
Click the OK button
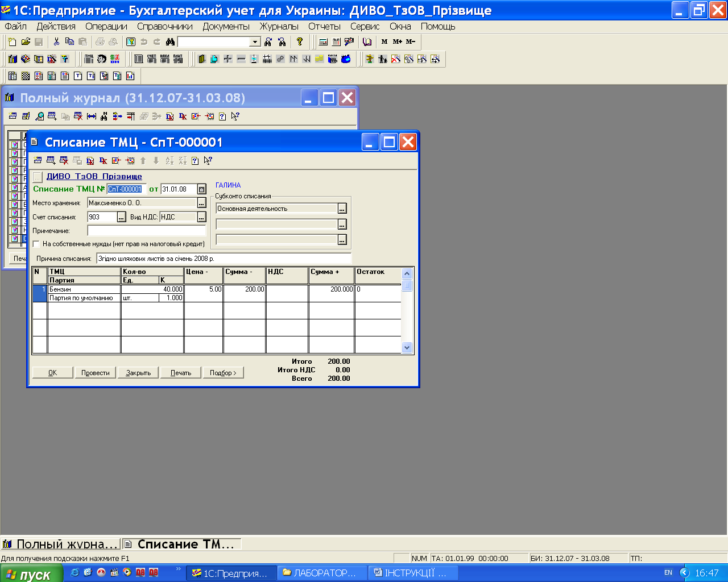[52, 373]
